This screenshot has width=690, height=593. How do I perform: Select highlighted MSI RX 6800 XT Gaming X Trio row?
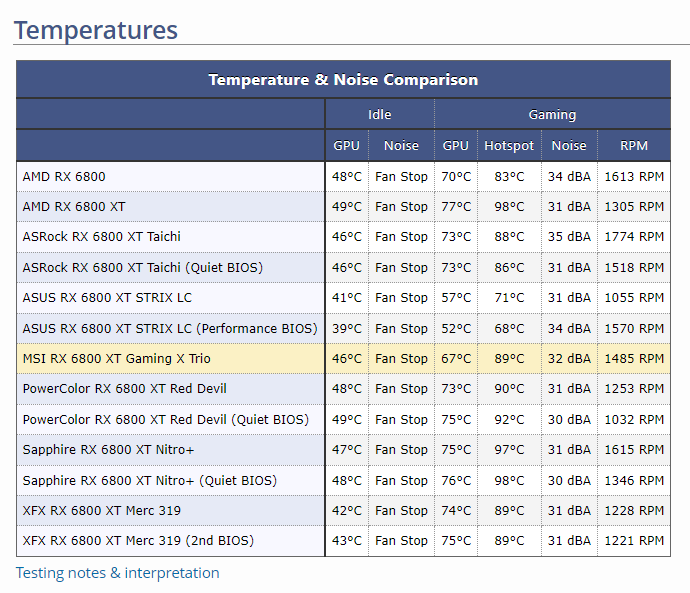116,358
